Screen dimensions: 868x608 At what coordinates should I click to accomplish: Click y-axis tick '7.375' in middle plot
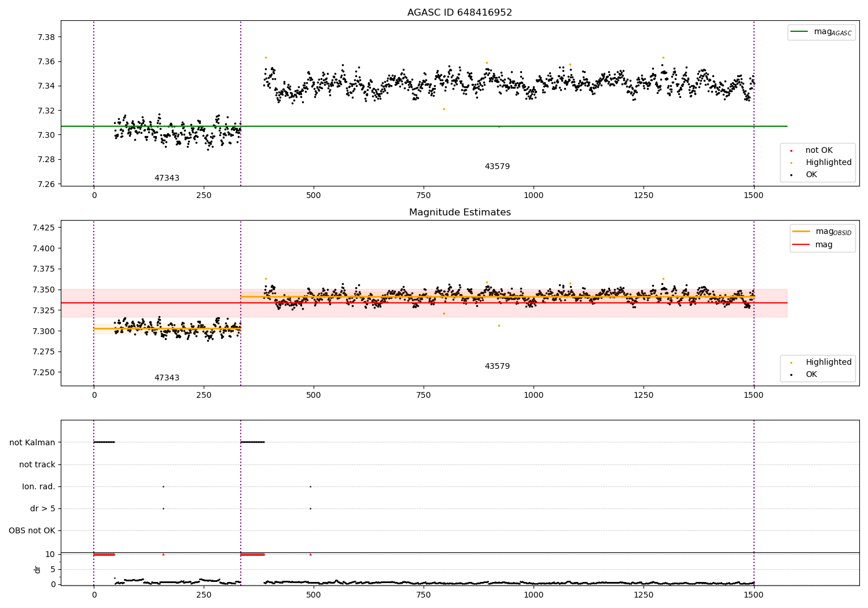point(44,269)
